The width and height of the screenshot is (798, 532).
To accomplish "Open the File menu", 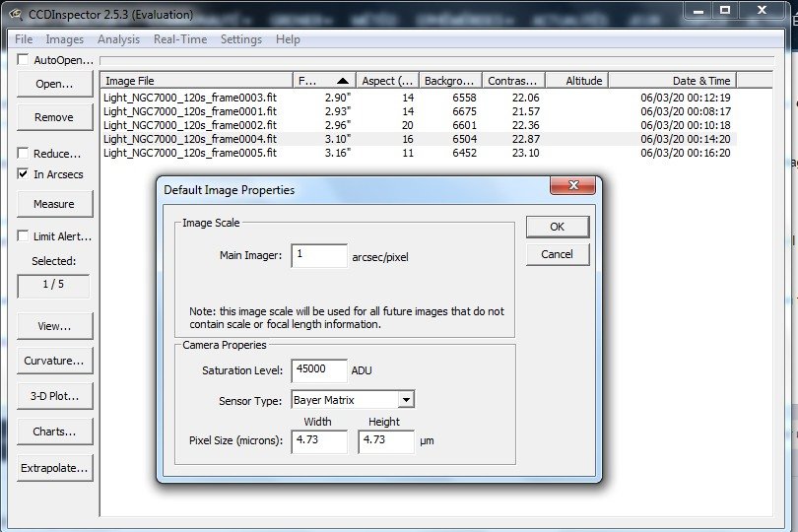I will [x=24, y=39].
